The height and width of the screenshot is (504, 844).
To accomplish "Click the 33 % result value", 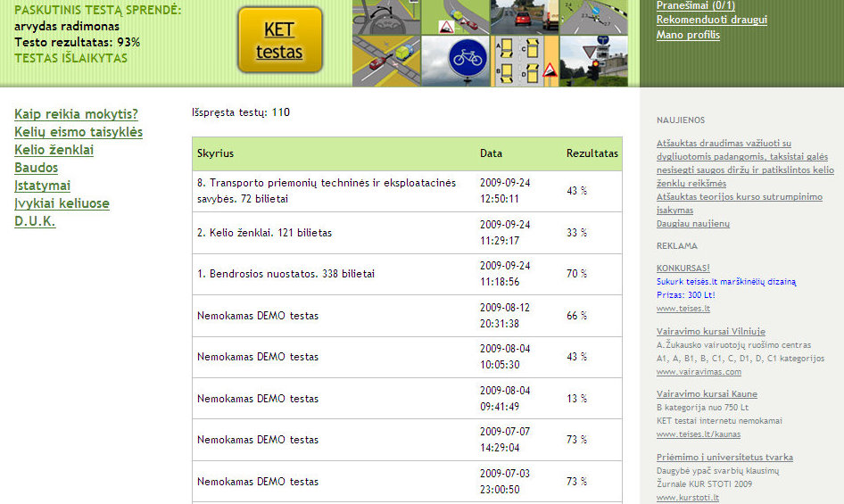I will 576,233.
